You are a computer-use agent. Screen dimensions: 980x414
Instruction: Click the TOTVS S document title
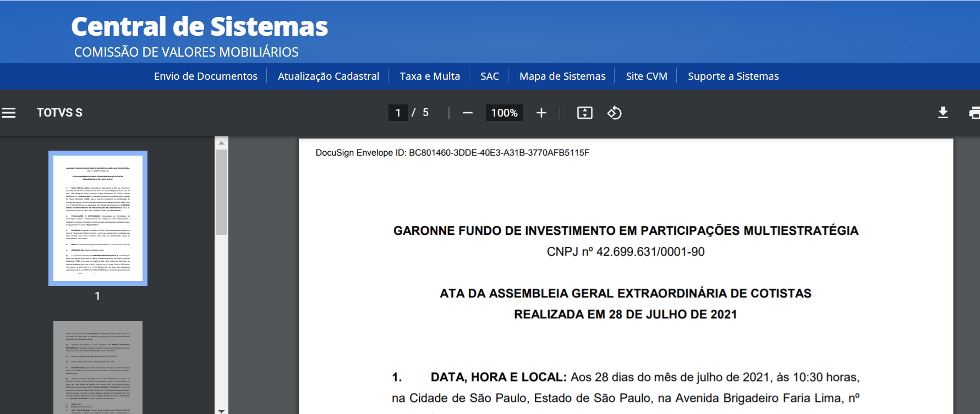[x=59, y=113]
